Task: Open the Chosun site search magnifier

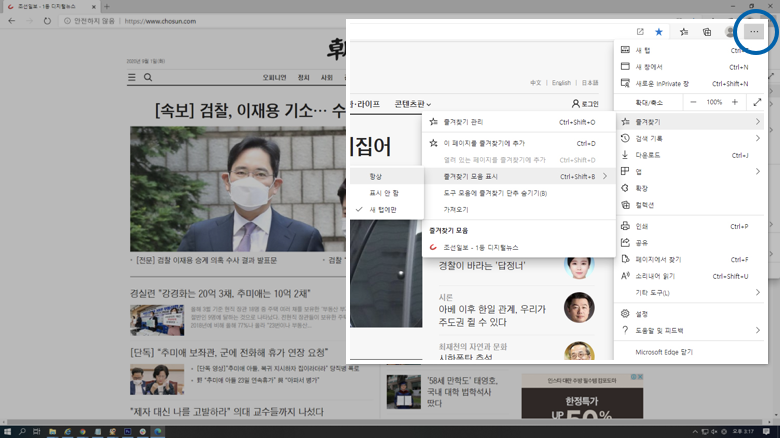Action: tap(148, 77)
